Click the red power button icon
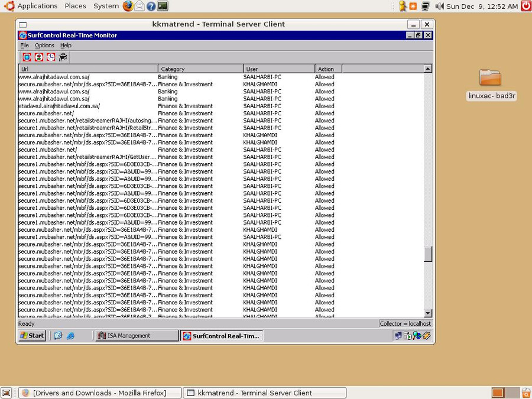Viewport: 532px width, 399px height. click(526, 6)
